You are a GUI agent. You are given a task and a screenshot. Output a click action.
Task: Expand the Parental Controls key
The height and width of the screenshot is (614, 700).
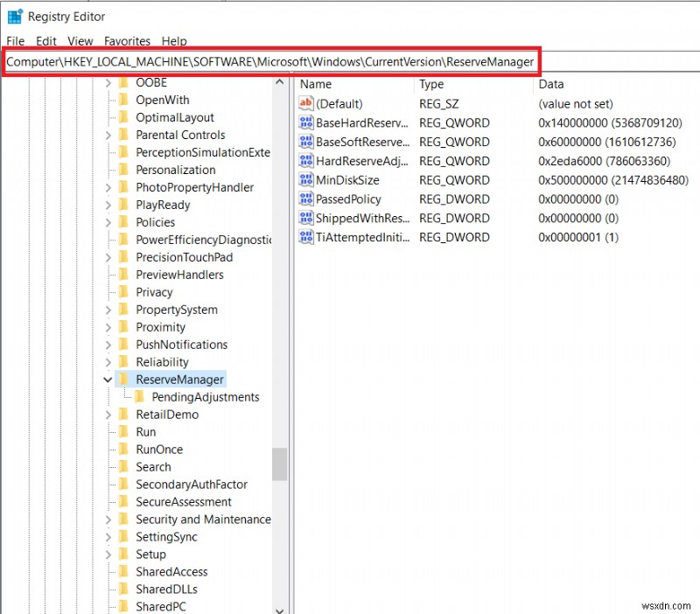click(108, 135)
